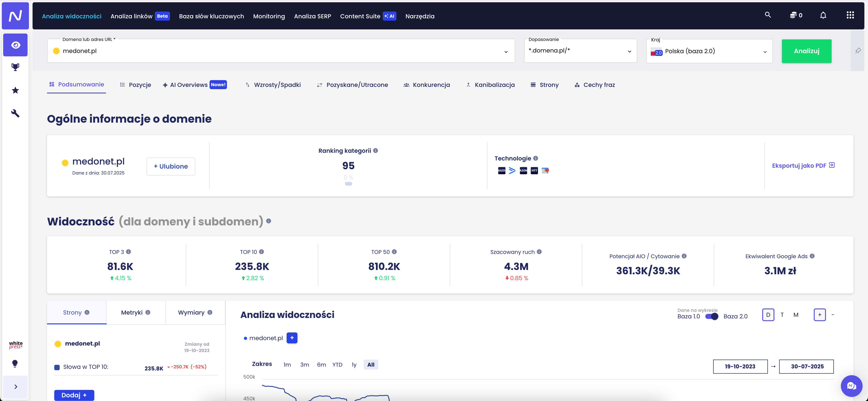
Task: Click info icon next to Ekwiwalent Google Ads
Action: tap(812, 256)
